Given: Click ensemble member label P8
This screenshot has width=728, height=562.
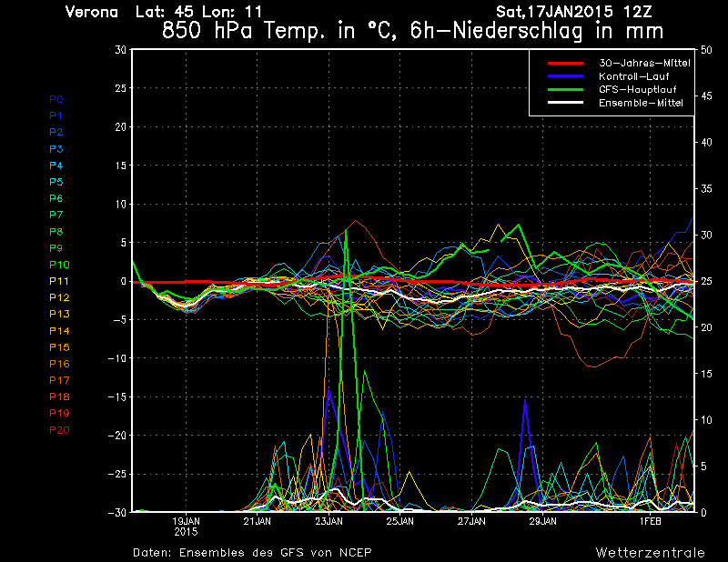Looking at the screenshot, I should [56, 232].
